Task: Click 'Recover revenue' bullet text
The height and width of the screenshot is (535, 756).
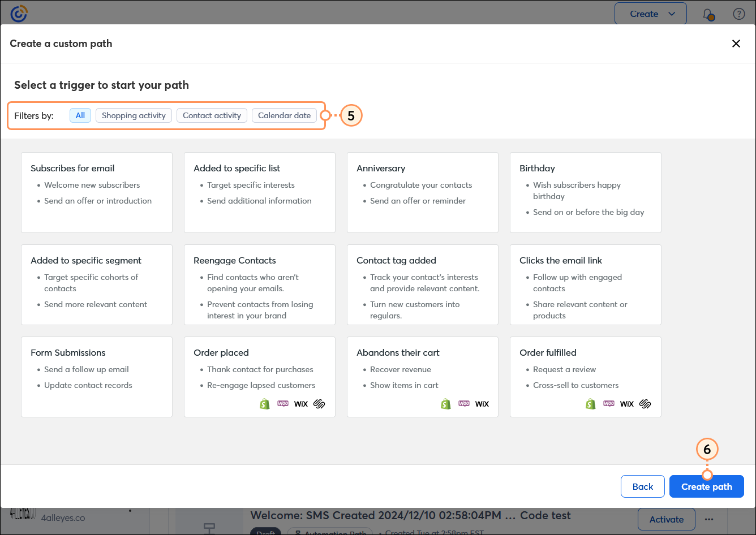Action: [401, 369]
